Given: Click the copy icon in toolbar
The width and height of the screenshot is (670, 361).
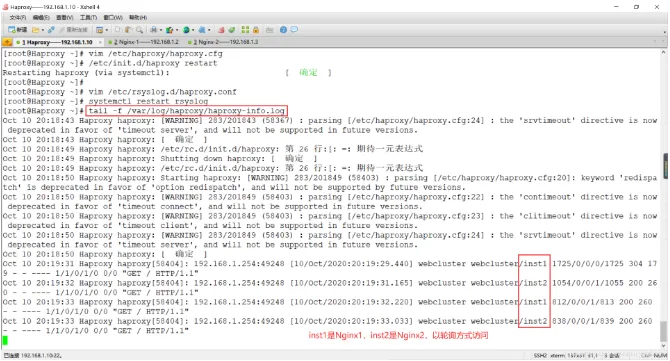Looking at the screenshot, I should [118, 29].
